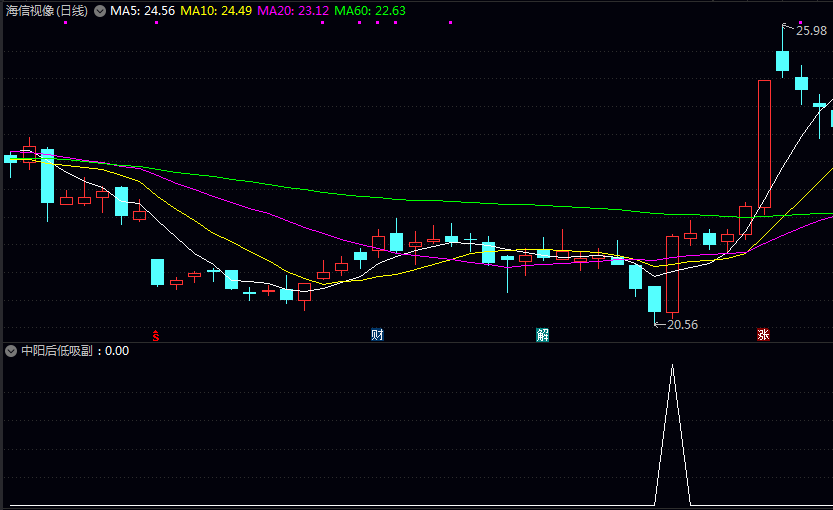
Task: Click the green MA60: 22.63 label
Action: (x=370, y=11)
